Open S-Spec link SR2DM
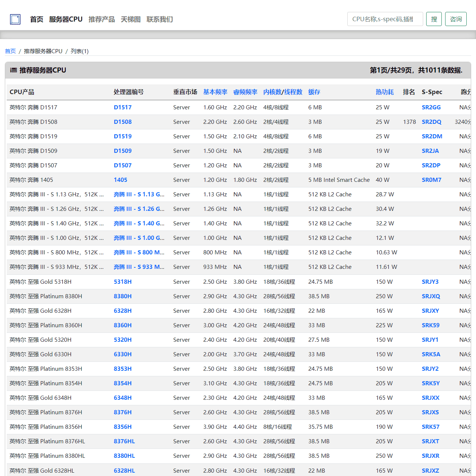The height and width of the screenshot is (476, 476). [x=432, y=136]
